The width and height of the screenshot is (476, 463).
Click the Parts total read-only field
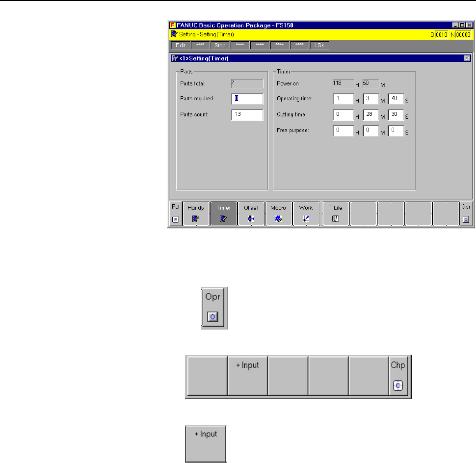click(247, 83)
